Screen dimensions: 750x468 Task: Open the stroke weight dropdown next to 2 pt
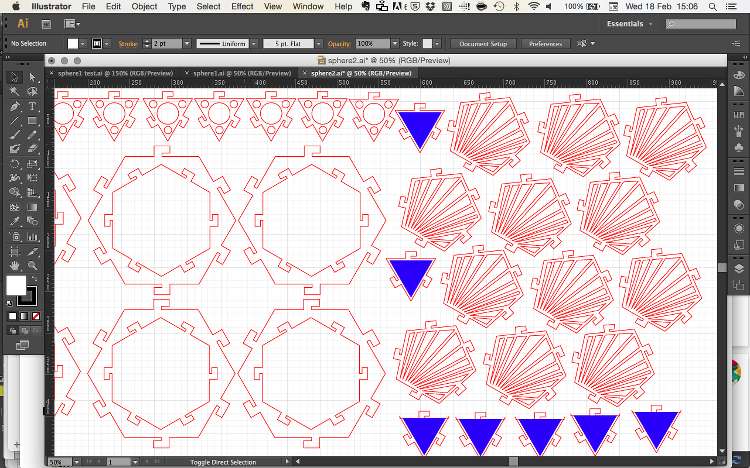(x=187, y=44)
